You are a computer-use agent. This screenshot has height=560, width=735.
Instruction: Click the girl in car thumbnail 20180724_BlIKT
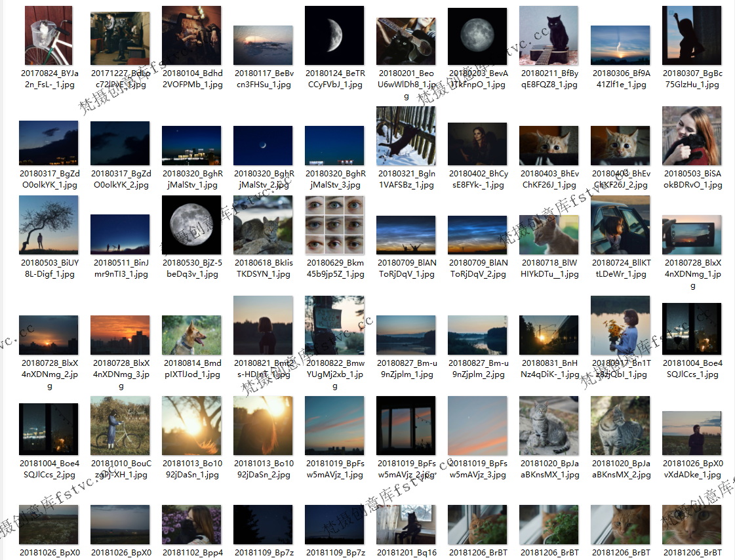click(x=621, y=225)
